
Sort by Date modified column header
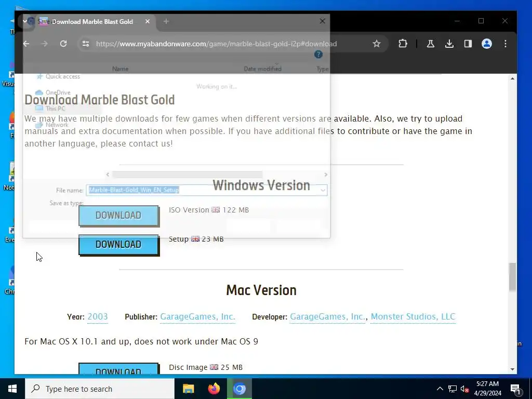[262, 69]
